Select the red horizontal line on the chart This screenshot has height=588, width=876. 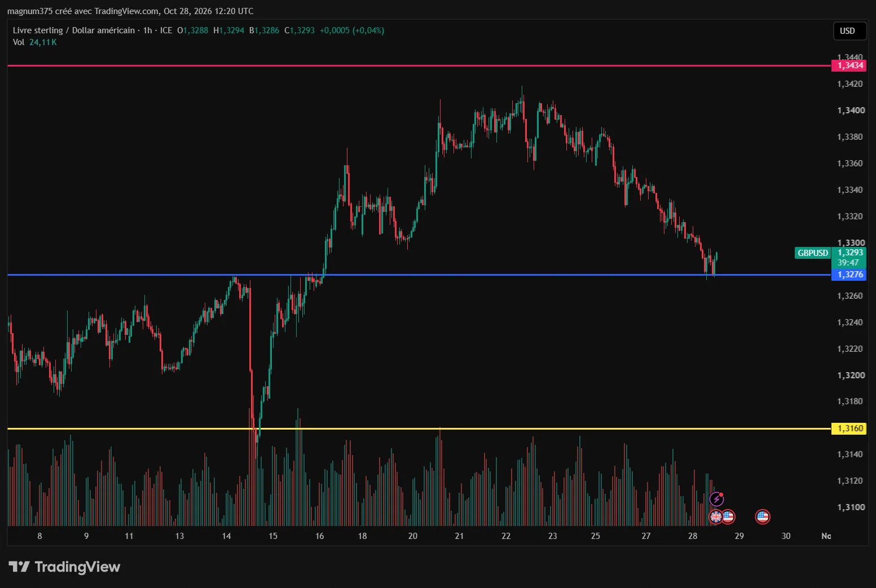pos(419,66)
